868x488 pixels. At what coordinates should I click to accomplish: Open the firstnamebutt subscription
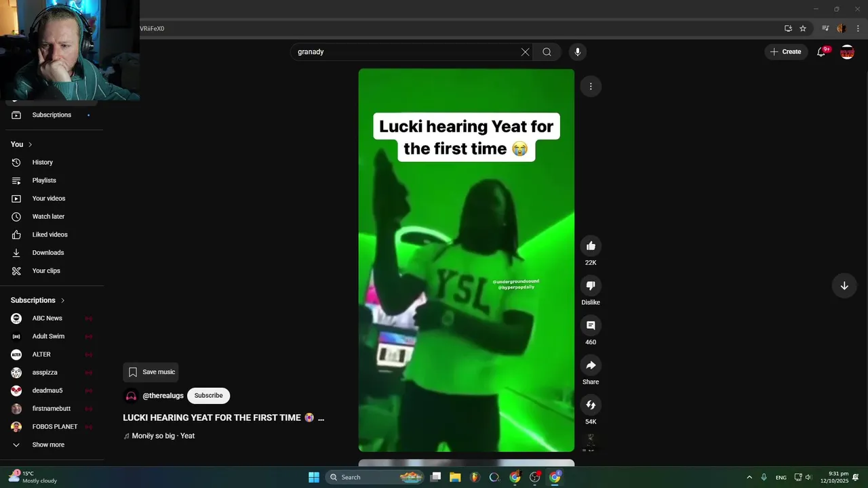52,409
